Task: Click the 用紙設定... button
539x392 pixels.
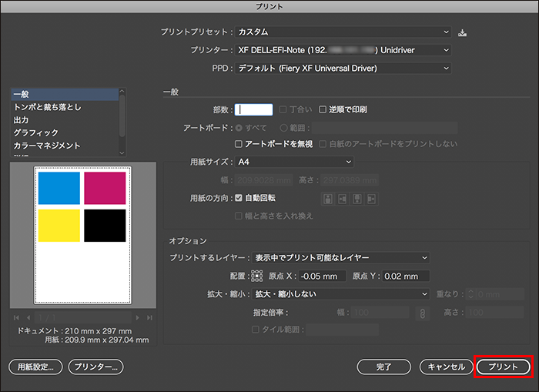Action: (x=35, y=367)
